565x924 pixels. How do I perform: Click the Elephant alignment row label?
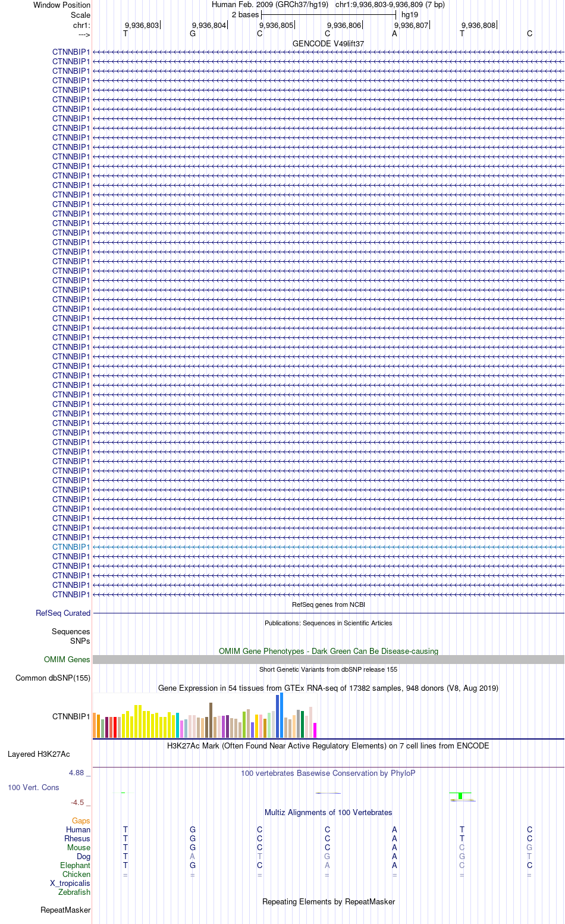point(75,865)
